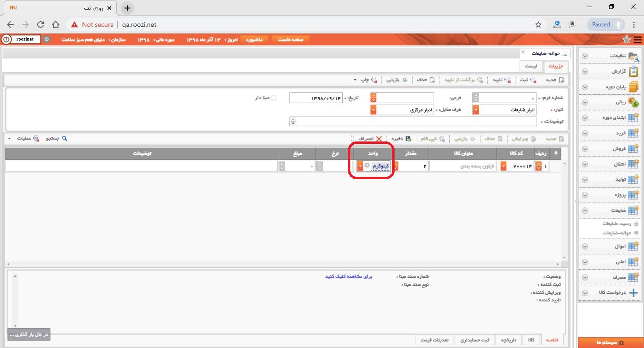
Task: Click the تاریخ date input field
Action: (316, 98)
